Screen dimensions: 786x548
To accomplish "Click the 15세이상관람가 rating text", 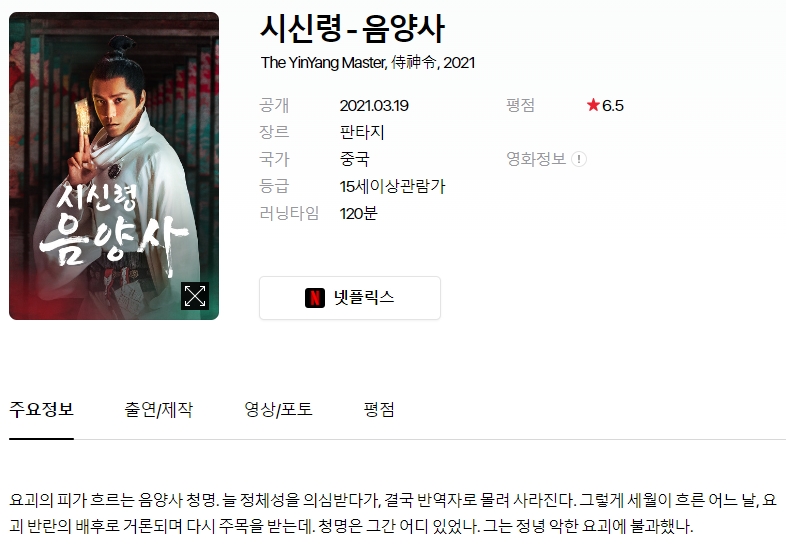I will [x=392, y=187].
